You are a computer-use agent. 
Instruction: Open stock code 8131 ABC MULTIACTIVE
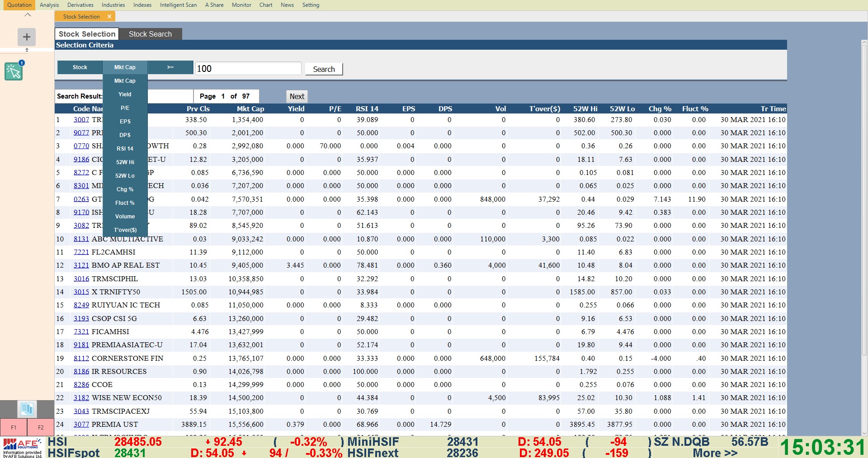(81, 239)
